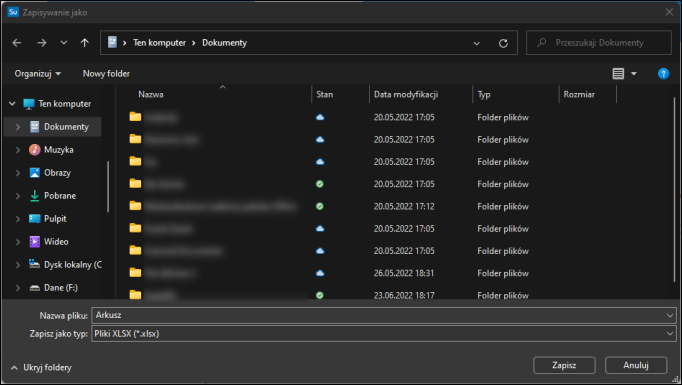The height and width of the screenshot is (385, 682).
Task: Go back with the left arrow
Action: (17, 43)
